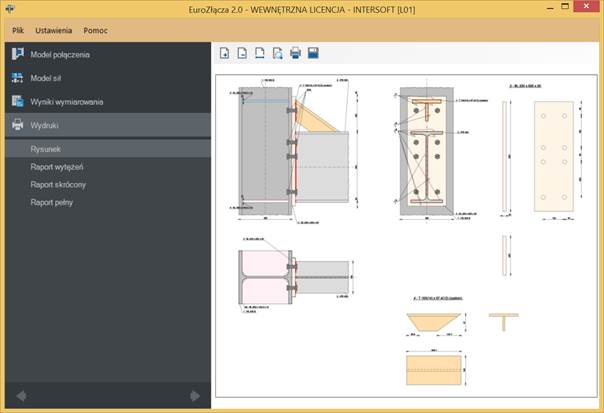
Task: Click the zoom-in page icon with plus
Action: [225, 53]
